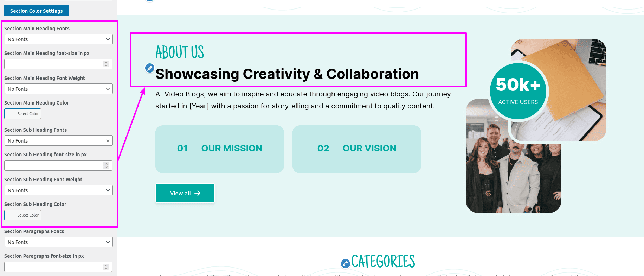Click the Section Color Settings button
Image resolution: width=644 pixels, height=276 pixels.
(x=36, y=11)
